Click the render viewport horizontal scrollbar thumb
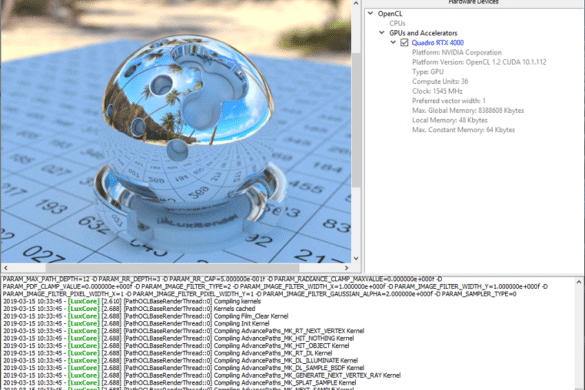Screen dimensions: 585x390 tap(172, 268)
